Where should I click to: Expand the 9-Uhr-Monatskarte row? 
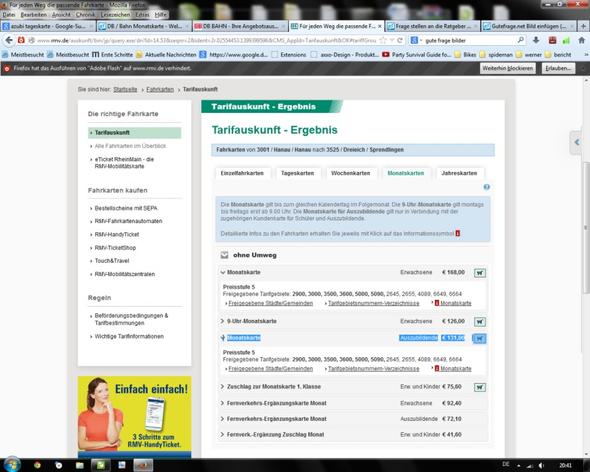pyautogui.click(x=222, y=321)
